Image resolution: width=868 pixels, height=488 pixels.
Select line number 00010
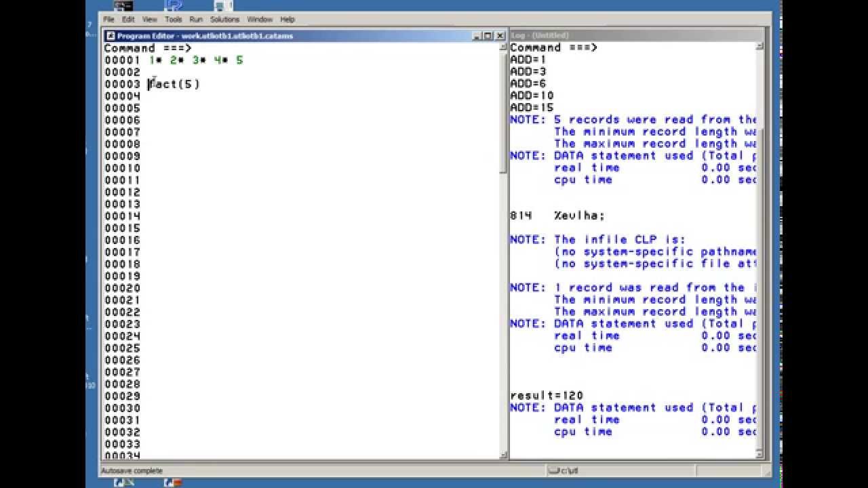point(122,168)
